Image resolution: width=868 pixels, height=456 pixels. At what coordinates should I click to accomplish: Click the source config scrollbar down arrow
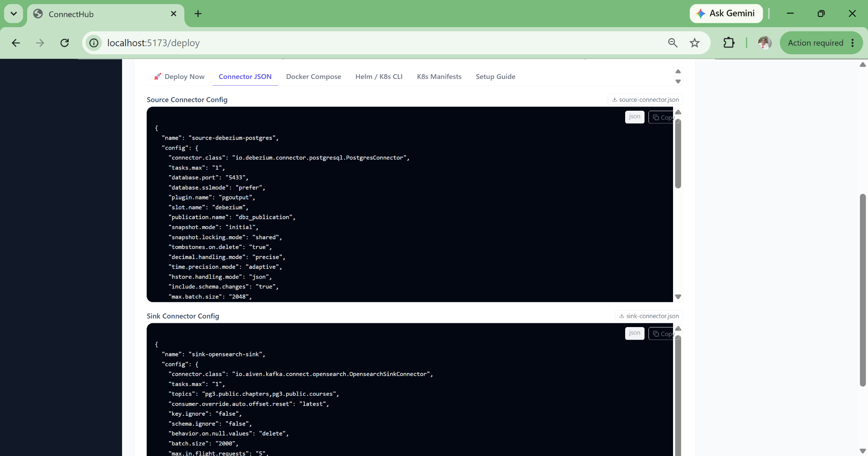pos(678,297)
